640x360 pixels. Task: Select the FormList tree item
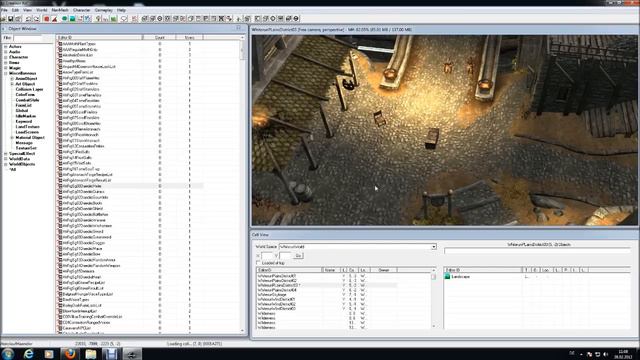(x=24, y=105)
